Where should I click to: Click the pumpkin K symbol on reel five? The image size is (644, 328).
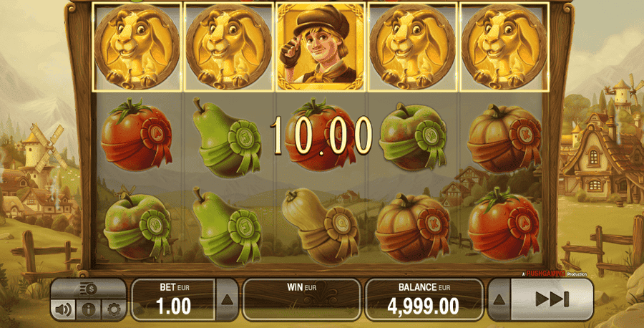point(504,139)
